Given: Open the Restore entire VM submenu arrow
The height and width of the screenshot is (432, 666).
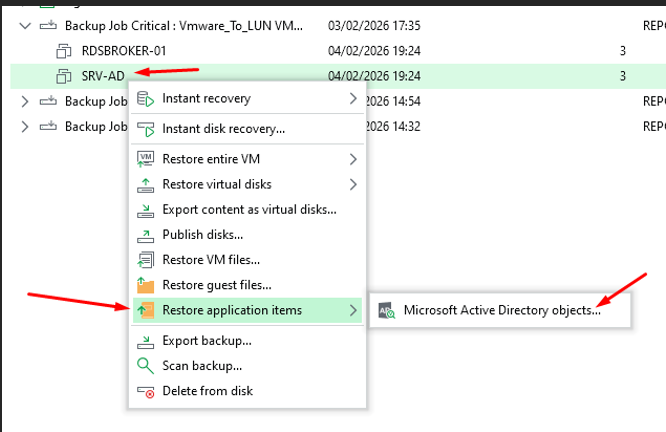Looking at the screenshot, I should pyautogui.click(x=353, y=159).
